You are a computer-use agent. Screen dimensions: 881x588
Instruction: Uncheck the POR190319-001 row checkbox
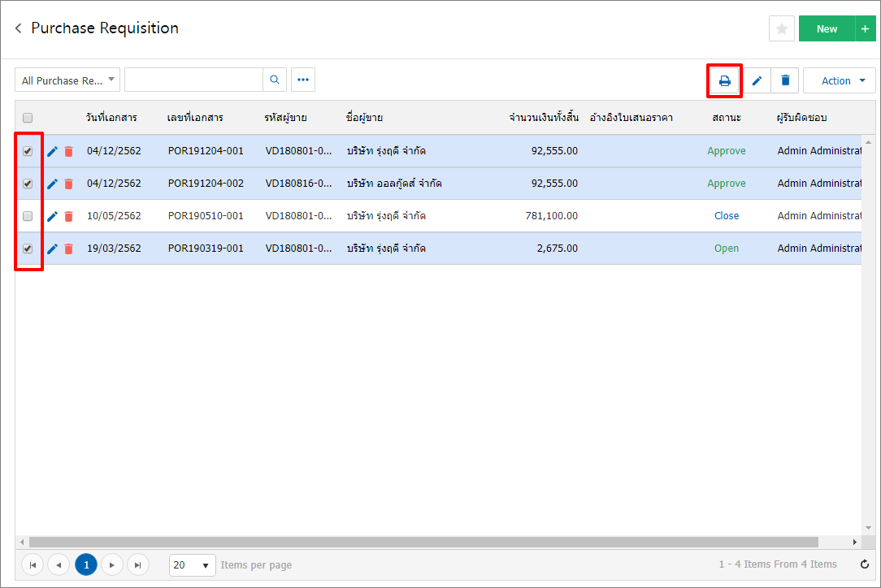(28, 249)
